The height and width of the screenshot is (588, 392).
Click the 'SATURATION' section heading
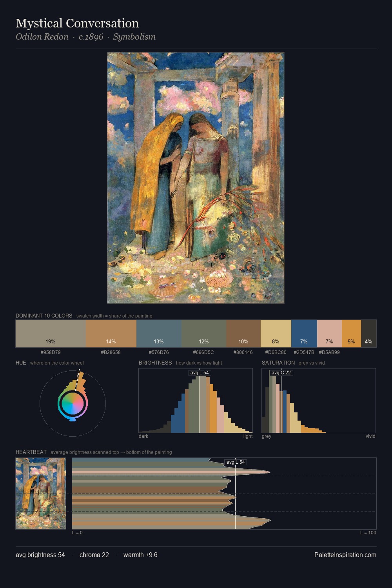pos(278,363)
